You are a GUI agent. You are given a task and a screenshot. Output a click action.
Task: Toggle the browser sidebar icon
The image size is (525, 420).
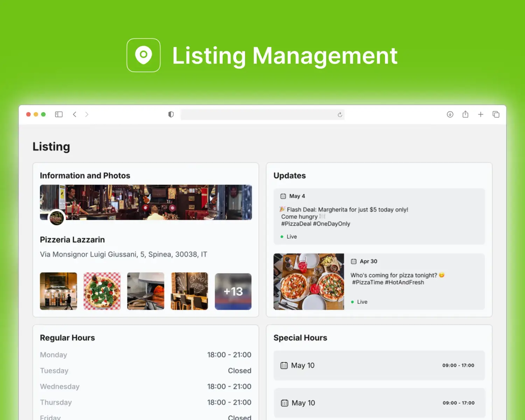(59, 114)
